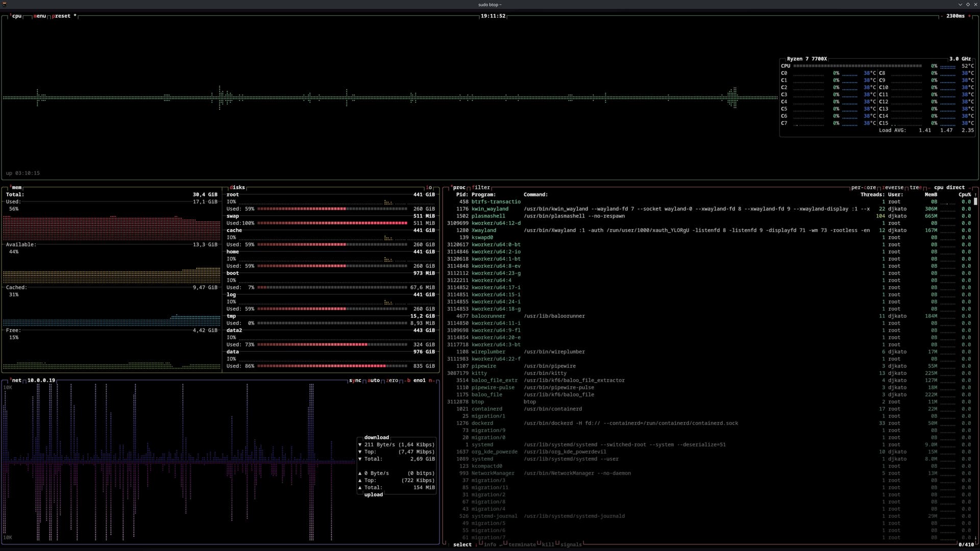Switch to next network interface after eno1
This screenshot has height=551, width=980.
click(x=430, y=381)
